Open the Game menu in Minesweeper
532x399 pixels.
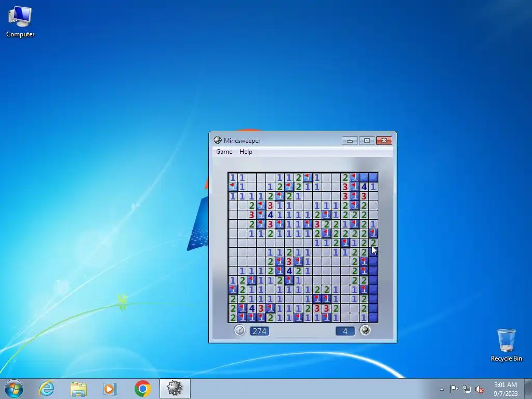(x=224, y=152)
